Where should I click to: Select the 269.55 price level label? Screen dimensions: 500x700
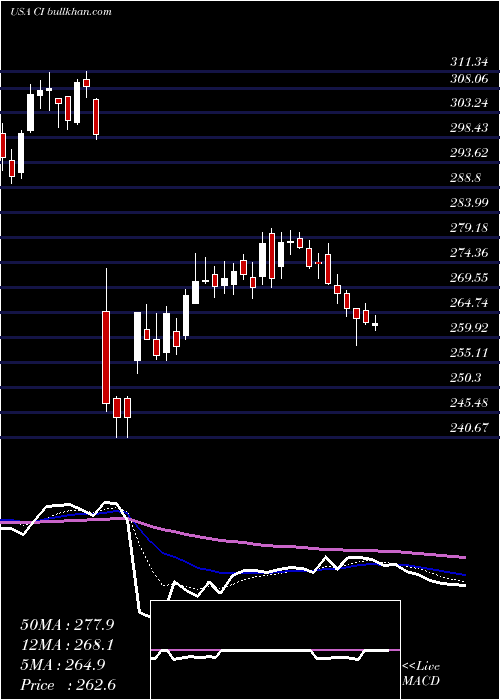click(470, 278)
